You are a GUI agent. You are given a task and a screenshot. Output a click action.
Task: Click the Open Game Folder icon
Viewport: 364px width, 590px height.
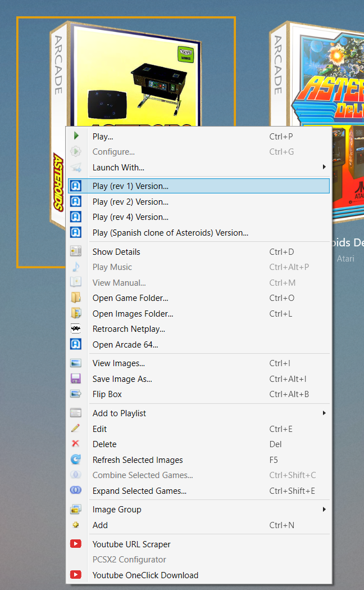tap(76, 298)
